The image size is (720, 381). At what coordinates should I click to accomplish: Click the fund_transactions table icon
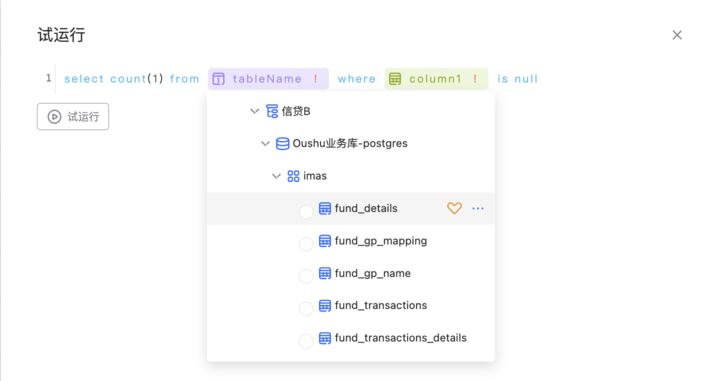tap(325, 306)
